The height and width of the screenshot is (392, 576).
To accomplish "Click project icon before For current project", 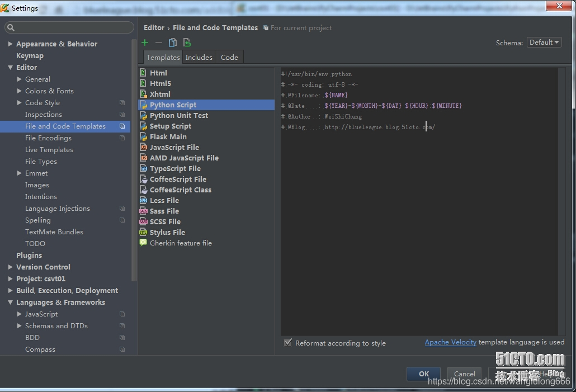I will coord(266,28).
